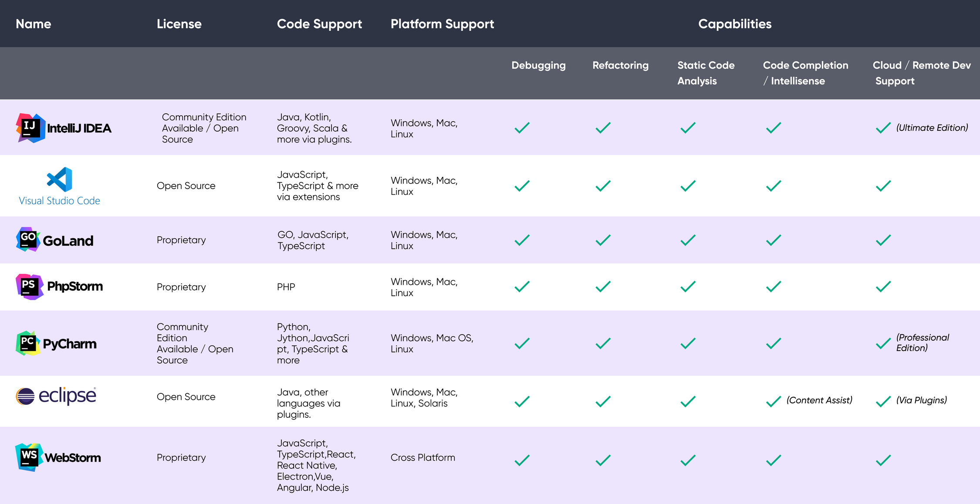
Task: Open the Visual Studio Code link
Action: click(x=59, y=201)
